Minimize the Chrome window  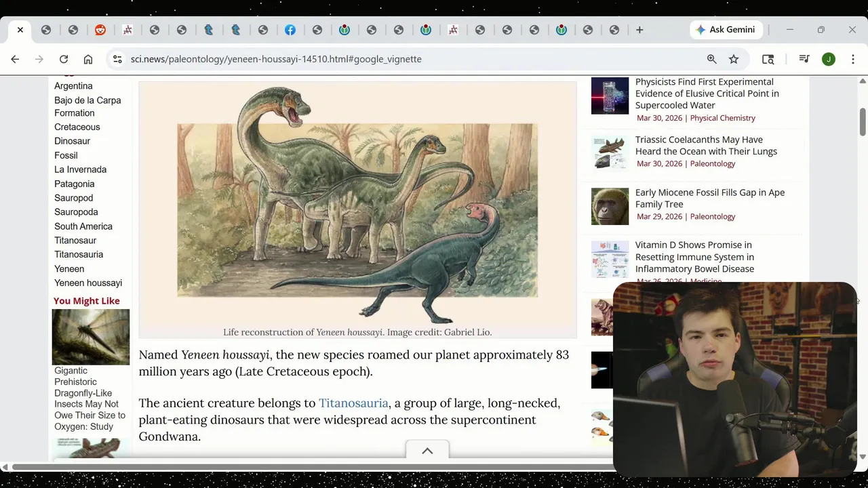click(790, 30)
